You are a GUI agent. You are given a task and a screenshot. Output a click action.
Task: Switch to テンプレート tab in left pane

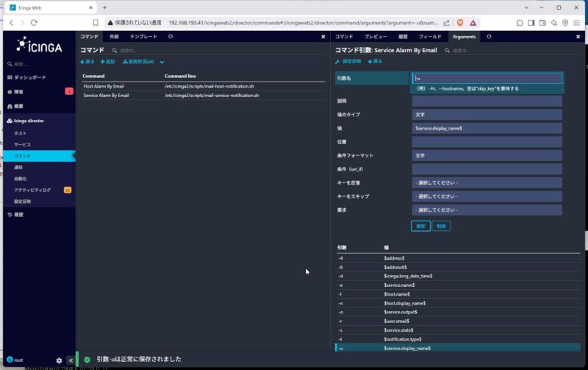[143, 36]
